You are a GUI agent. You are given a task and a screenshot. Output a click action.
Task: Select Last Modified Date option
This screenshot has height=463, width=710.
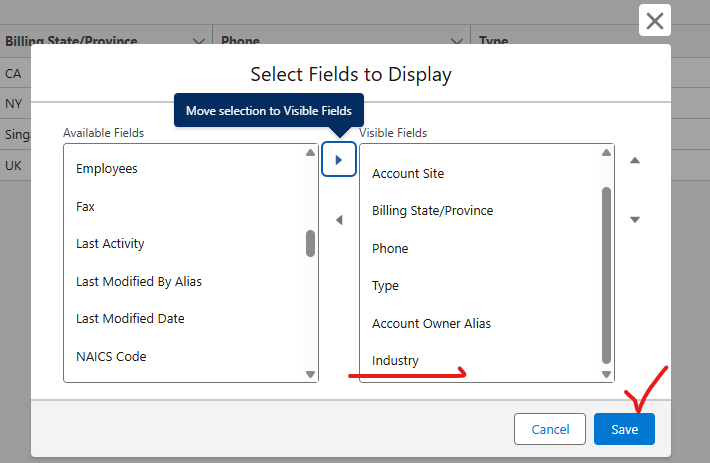(x=130, y=319)
